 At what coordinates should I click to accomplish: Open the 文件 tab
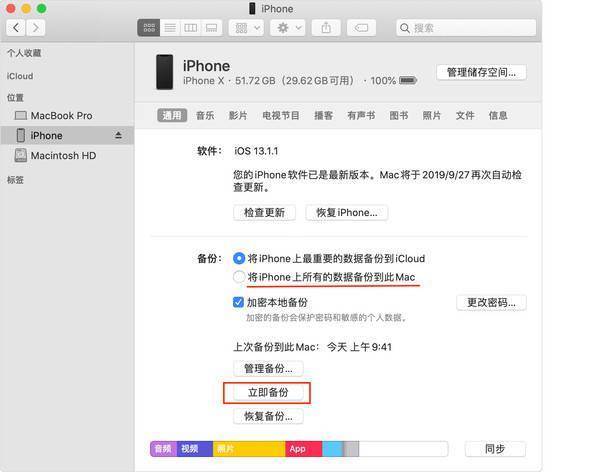click(465, 116)
